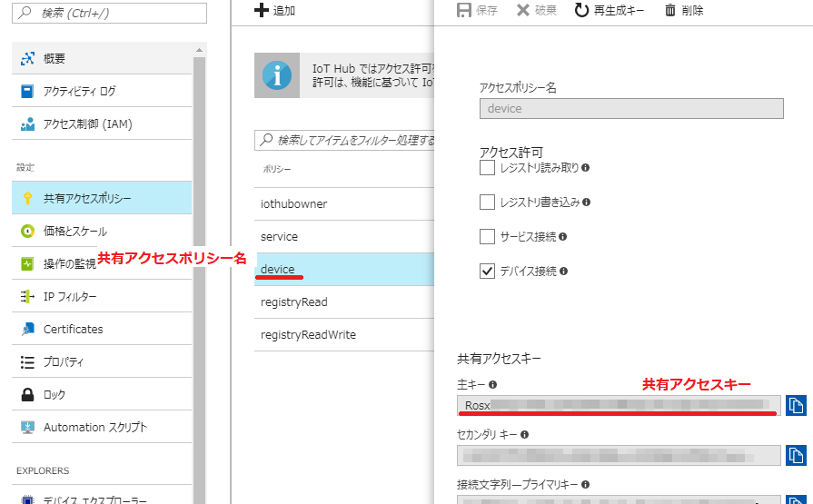The height and width of the screenshot is (504, 813).
Task: Click info icon next to セカンダリ キー label
Action: click(x=525, y=434)
